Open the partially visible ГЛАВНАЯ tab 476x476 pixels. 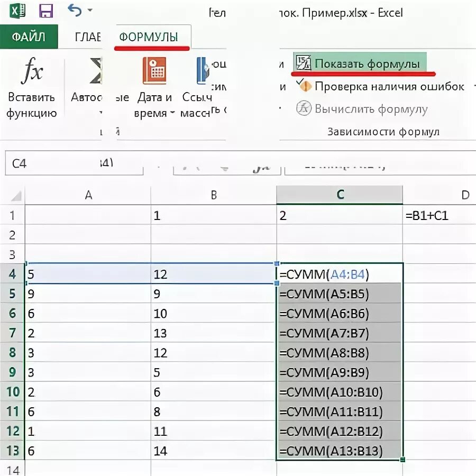coord(88,37)
